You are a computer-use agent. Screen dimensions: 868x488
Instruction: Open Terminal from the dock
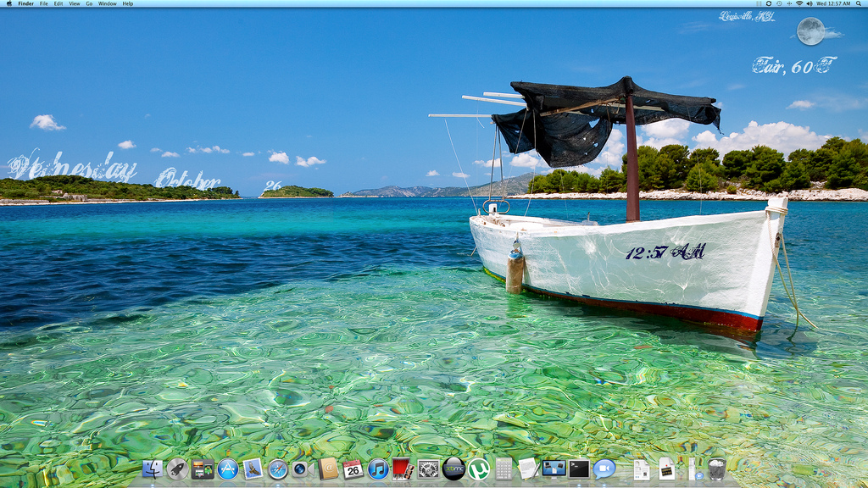coord(579,469)
